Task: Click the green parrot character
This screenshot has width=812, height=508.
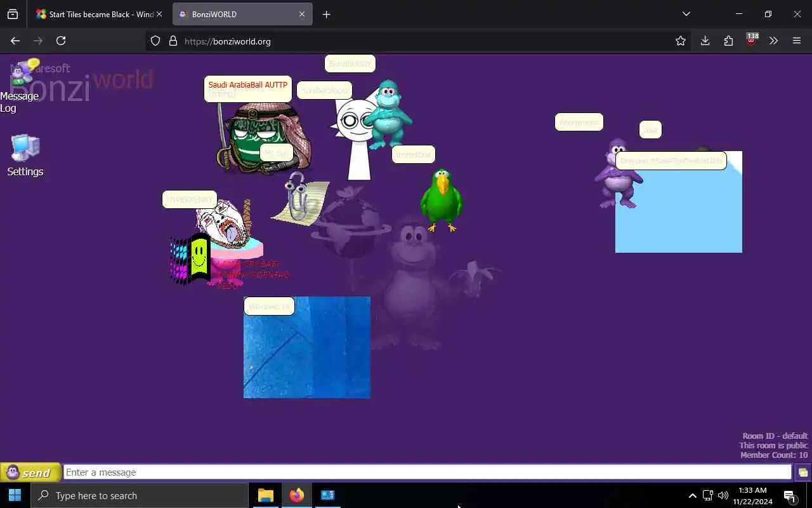Action: pyautogui.click(x=442, y=200)
